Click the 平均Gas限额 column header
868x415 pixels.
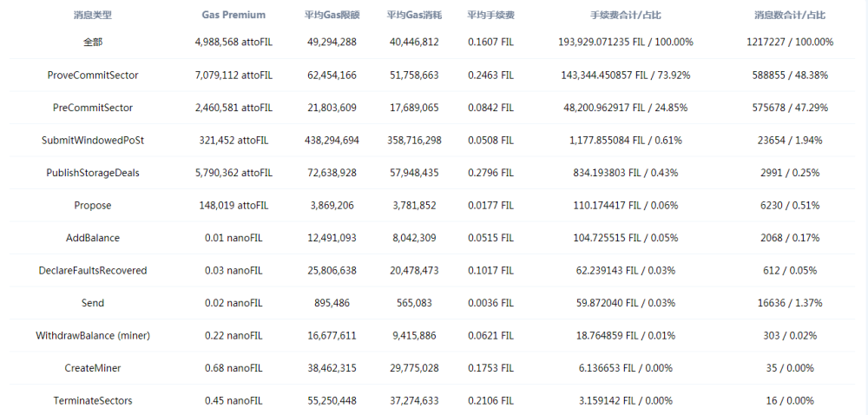point(332,15)
